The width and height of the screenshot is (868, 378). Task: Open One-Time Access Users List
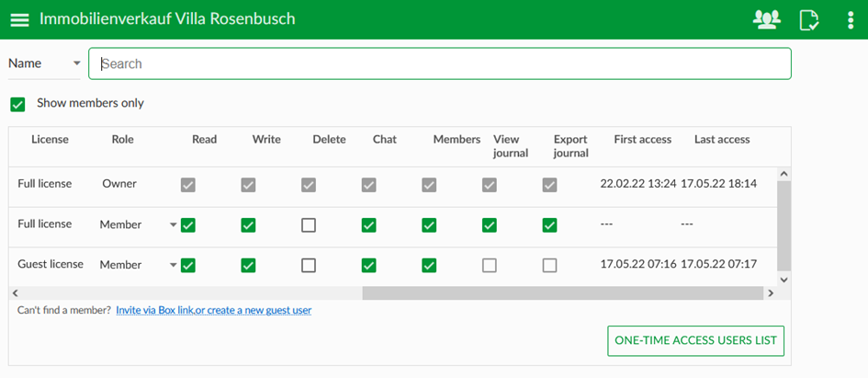[x=696, y=340]
